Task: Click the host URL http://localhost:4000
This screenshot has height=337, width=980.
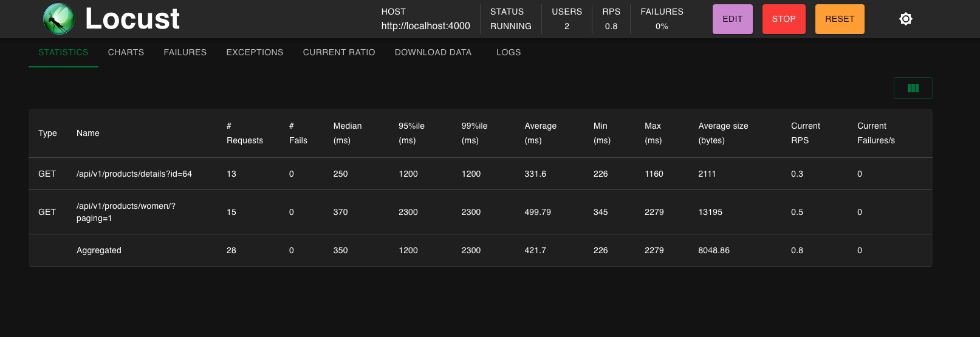Action: (x=426, y=26)
